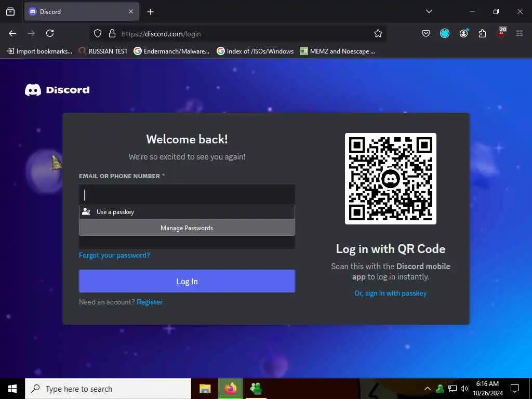Click Manage Passwords in autofill popup

[x=187, y=228]
